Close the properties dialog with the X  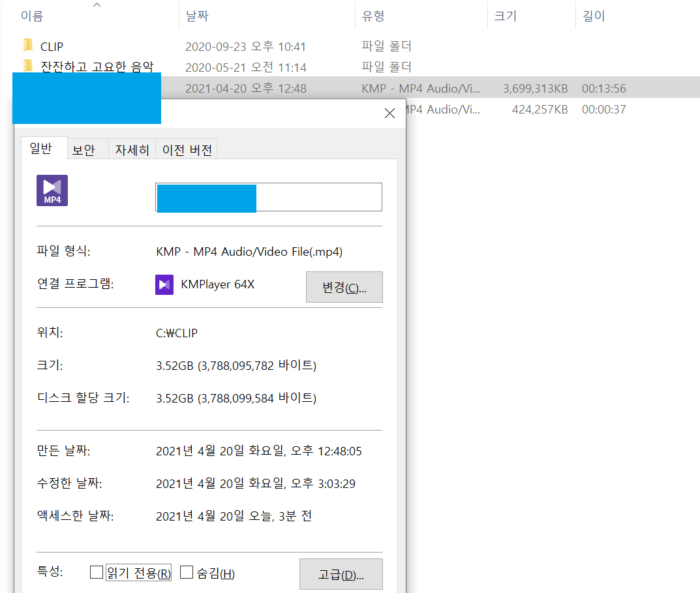coord(389,114)
